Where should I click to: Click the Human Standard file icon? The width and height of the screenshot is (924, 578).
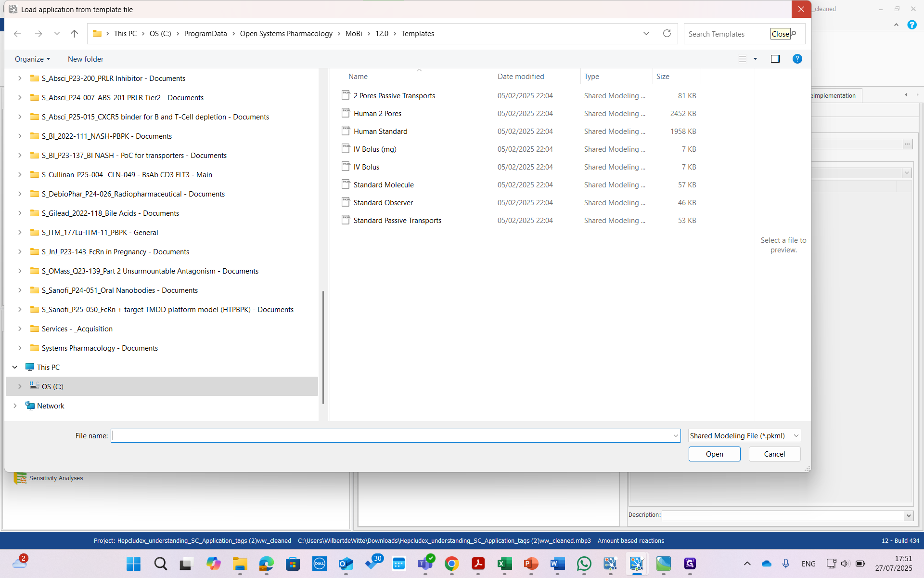[346, 131]
